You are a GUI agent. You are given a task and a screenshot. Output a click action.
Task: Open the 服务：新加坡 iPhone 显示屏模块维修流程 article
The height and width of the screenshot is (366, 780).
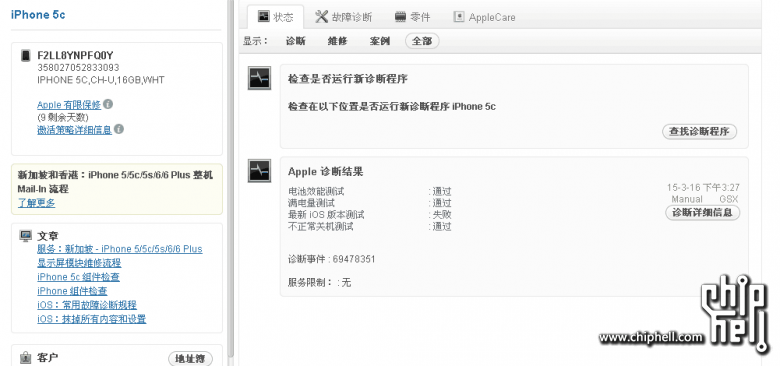coord(120,256)
